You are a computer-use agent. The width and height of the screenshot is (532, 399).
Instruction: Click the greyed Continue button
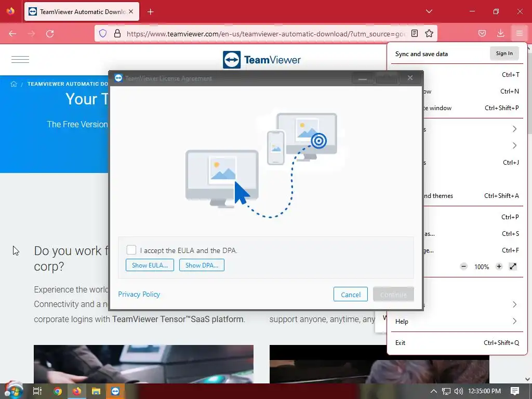point(393,295)
